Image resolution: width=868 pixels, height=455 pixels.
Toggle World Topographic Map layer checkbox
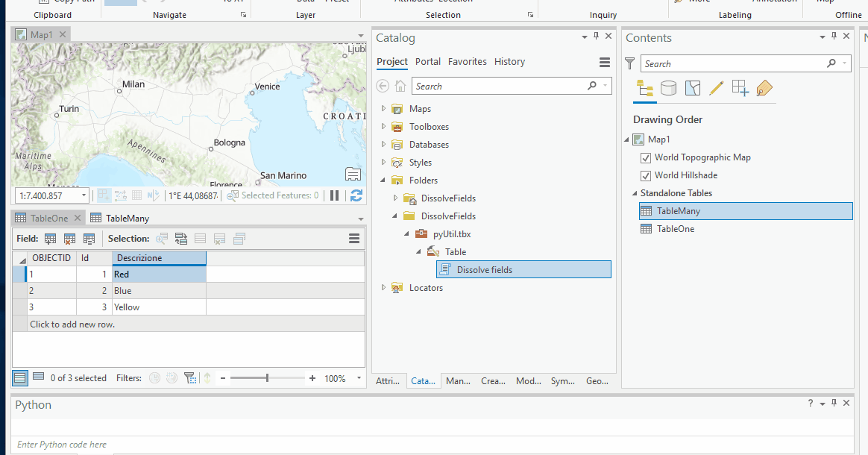646,157
